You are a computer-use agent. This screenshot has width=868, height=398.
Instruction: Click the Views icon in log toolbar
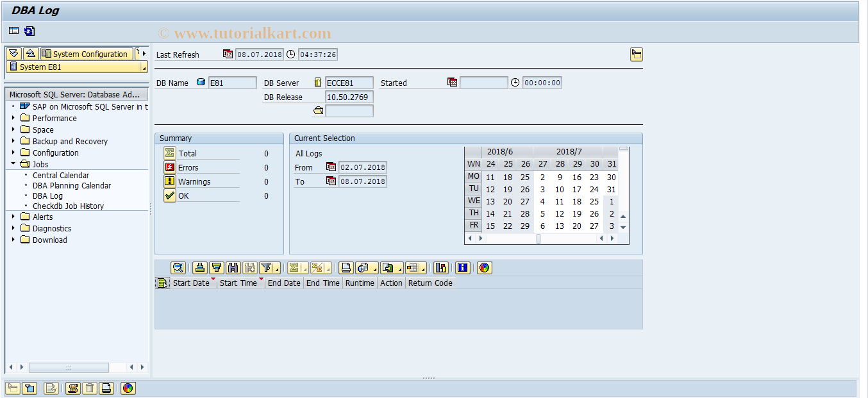click(x=363, y=268)
